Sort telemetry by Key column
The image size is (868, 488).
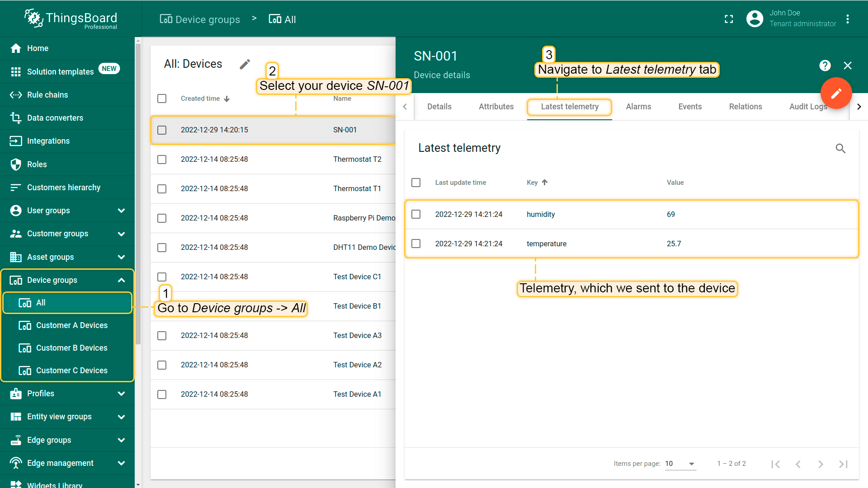537,183
